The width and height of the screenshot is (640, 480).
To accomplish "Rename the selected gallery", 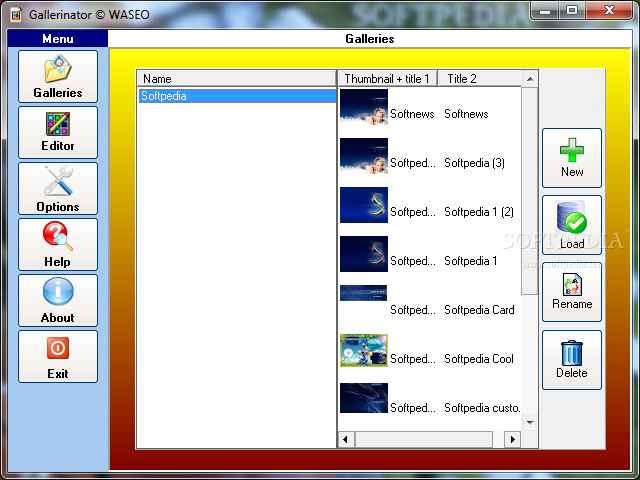I will [x=571, y=292].
